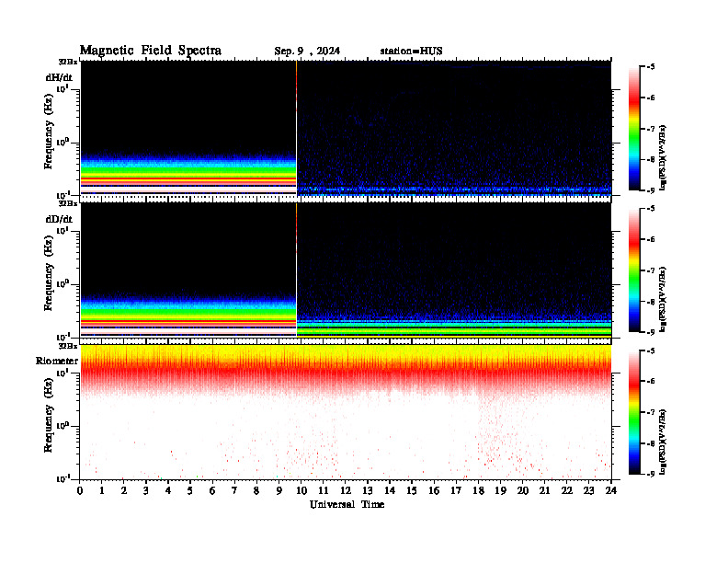Click the "-5" tick on dH/dt color scale
Screen dimensions: 728x563
point(651,67)
